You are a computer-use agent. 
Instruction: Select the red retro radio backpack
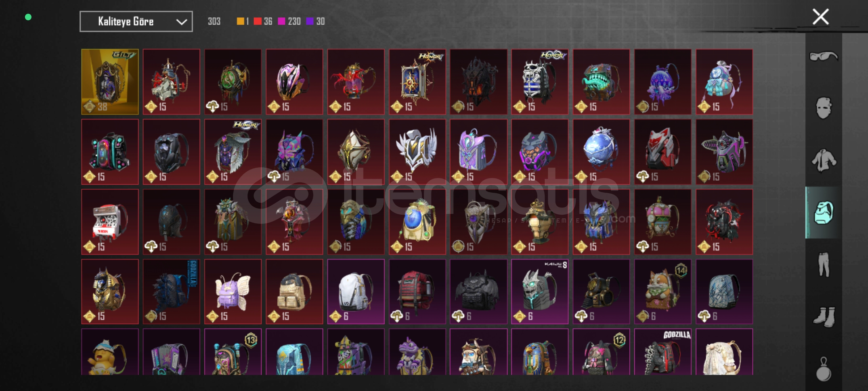[x=110, y=222]
